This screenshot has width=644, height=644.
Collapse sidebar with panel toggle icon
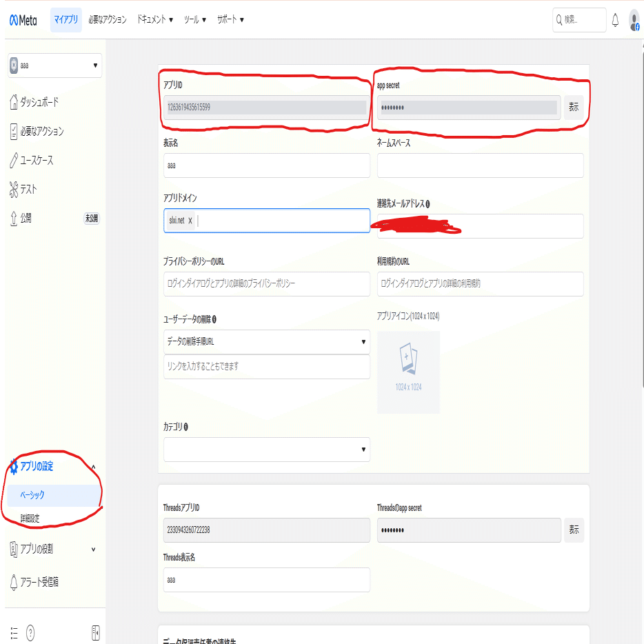click(95, 633)
